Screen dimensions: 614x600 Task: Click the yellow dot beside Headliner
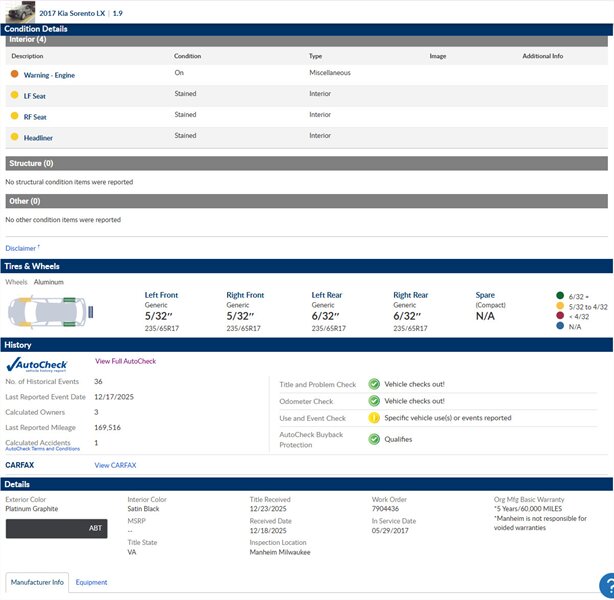pos(14,136)
